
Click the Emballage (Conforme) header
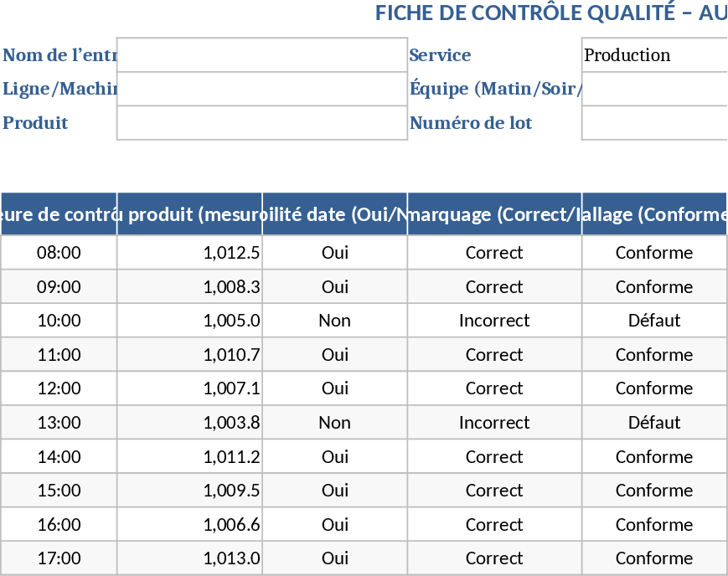[654, 214]
